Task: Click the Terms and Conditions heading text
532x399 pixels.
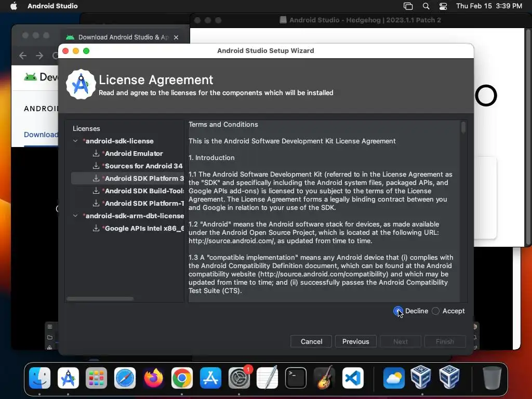Action: click(x=223, y=125)
